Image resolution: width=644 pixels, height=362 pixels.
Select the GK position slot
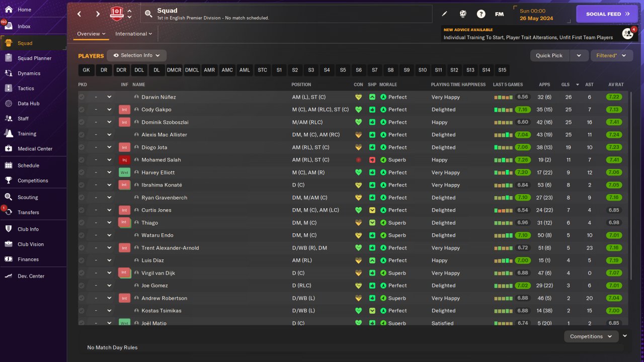pos(86,70)
